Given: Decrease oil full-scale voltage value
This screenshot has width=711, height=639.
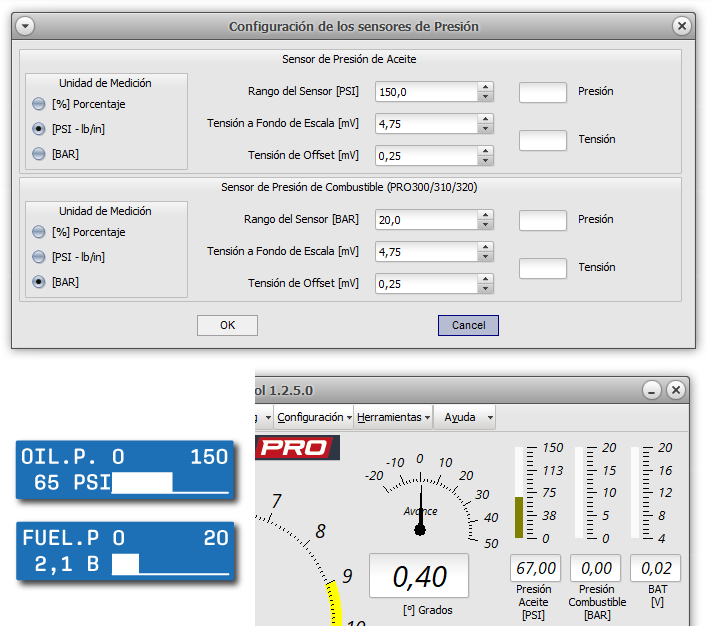Looking at the screenshot, I should 485,129.
